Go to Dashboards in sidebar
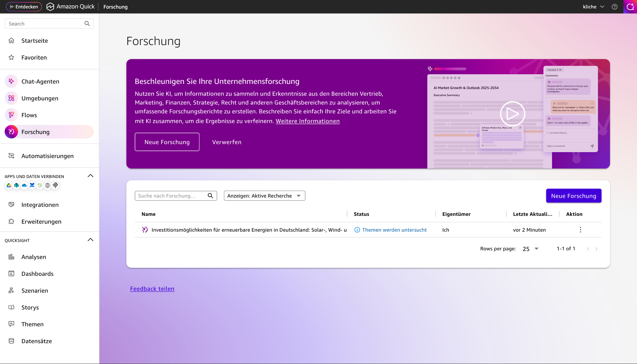Image resolution: width=637 pixels, height=364 pixels. click(37, 274)
